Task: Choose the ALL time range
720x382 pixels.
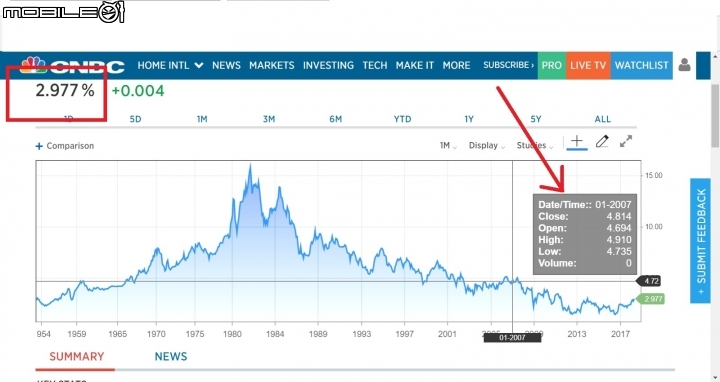Action: 602,119
